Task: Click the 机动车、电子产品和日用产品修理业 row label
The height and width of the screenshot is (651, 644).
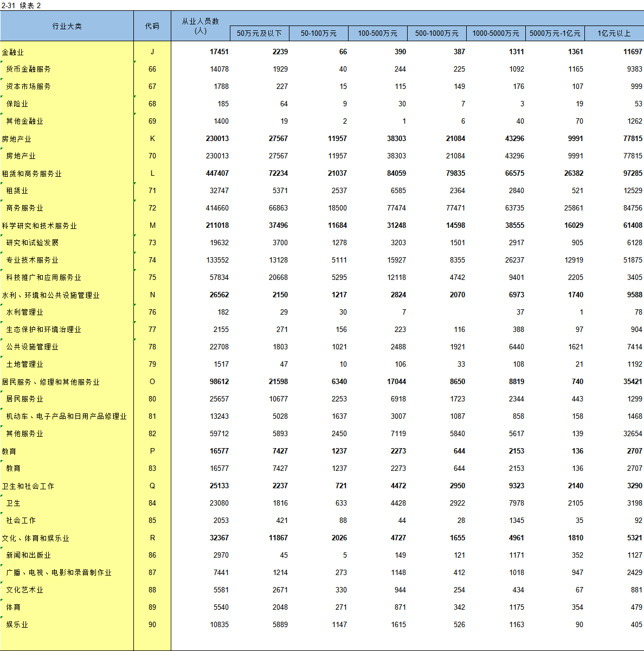Action: (x=66, y=417)
